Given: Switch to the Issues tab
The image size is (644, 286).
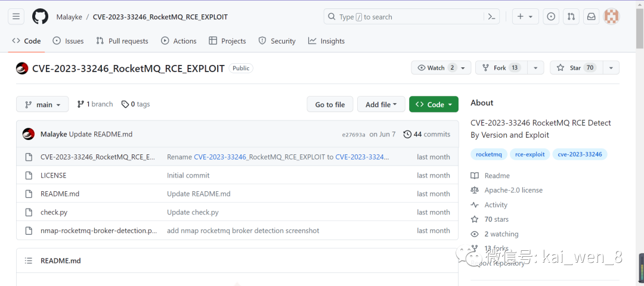Looking at the screenshot, I should click(x=68, y=41).
